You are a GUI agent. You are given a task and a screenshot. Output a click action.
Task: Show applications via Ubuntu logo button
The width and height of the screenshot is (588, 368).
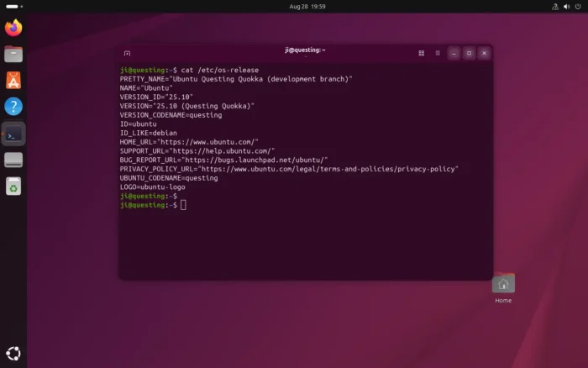pyautogui.click(x=13, y=354)
